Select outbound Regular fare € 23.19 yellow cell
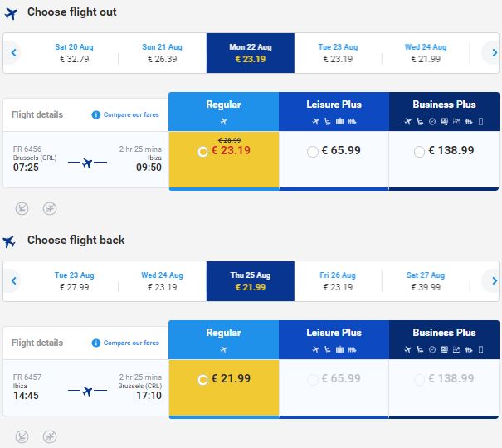Screen dimensions: 502x448 pos(224,159)
